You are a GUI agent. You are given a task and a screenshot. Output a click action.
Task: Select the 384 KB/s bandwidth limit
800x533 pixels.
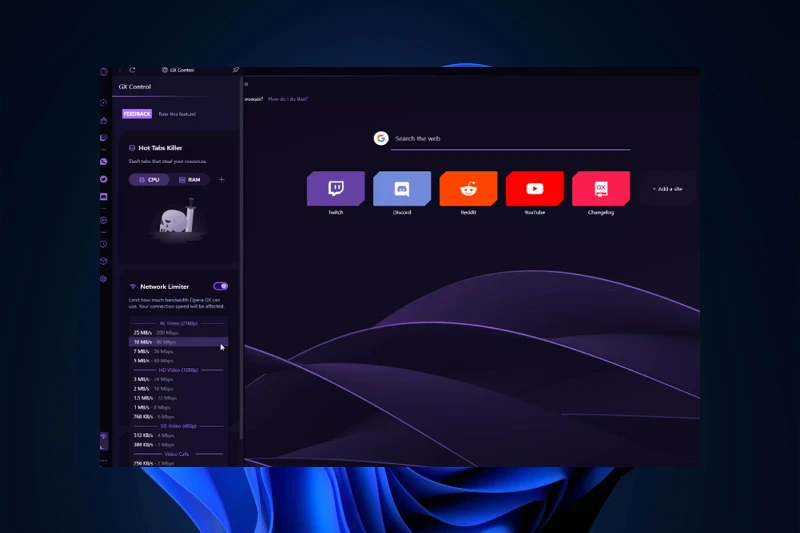click(179, 445)
